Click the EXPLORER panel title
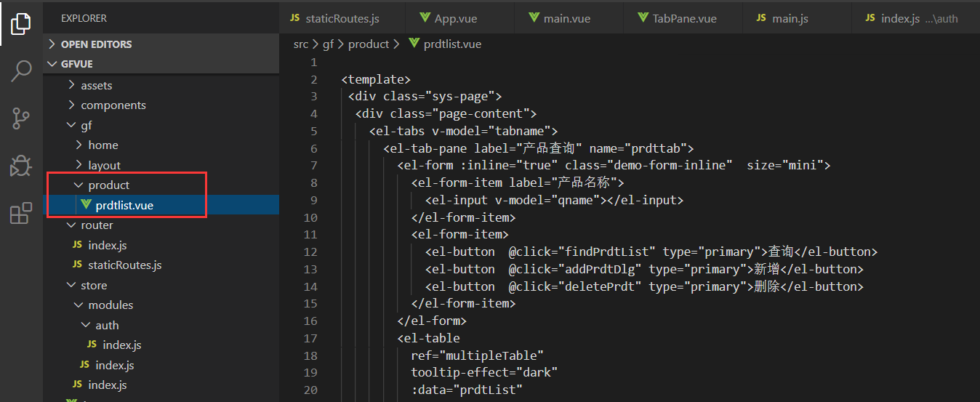This screenshot has height=402, width=980. click(x=84, y=18)
